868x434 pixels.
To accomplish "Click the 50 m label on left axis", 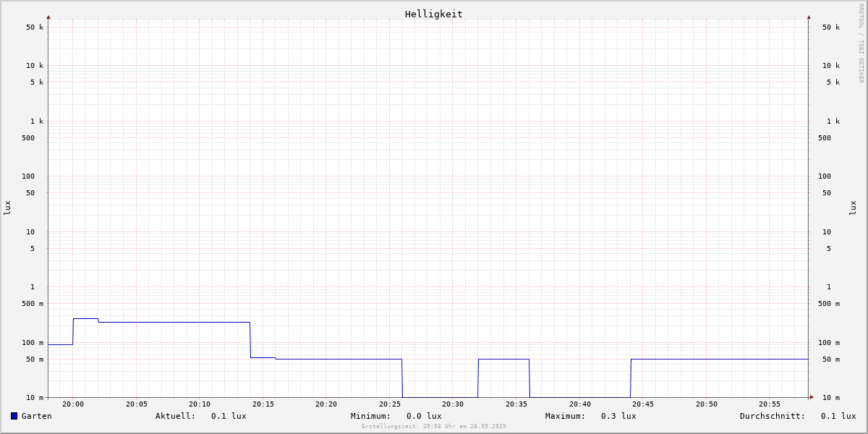I will click(x=35, y=359).
